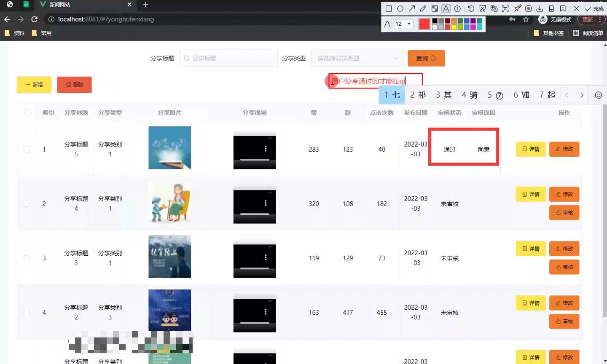Viewport: 607px width, 364px height.
Task: Open the 其他书签 bookmarks folder
Action: click(549, 33)
